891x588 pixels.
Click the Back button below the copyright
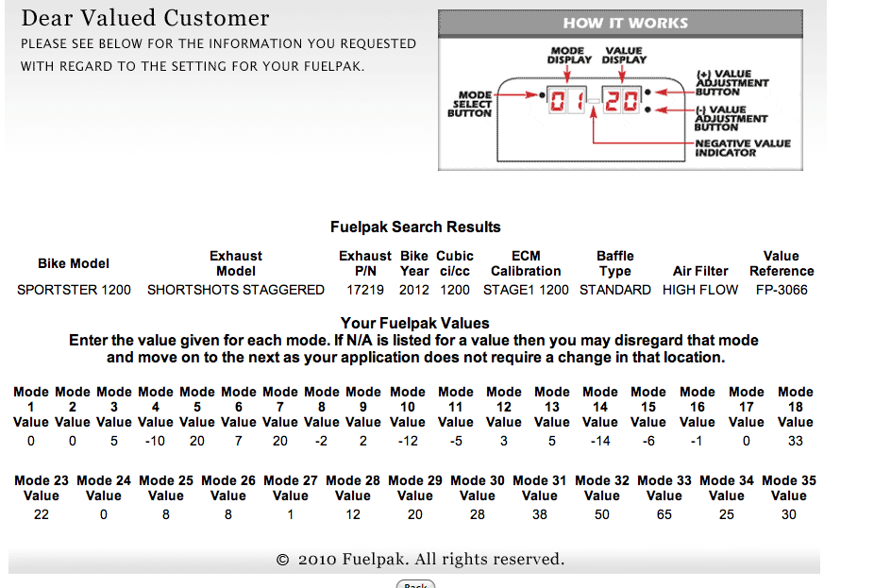point(415,584)
